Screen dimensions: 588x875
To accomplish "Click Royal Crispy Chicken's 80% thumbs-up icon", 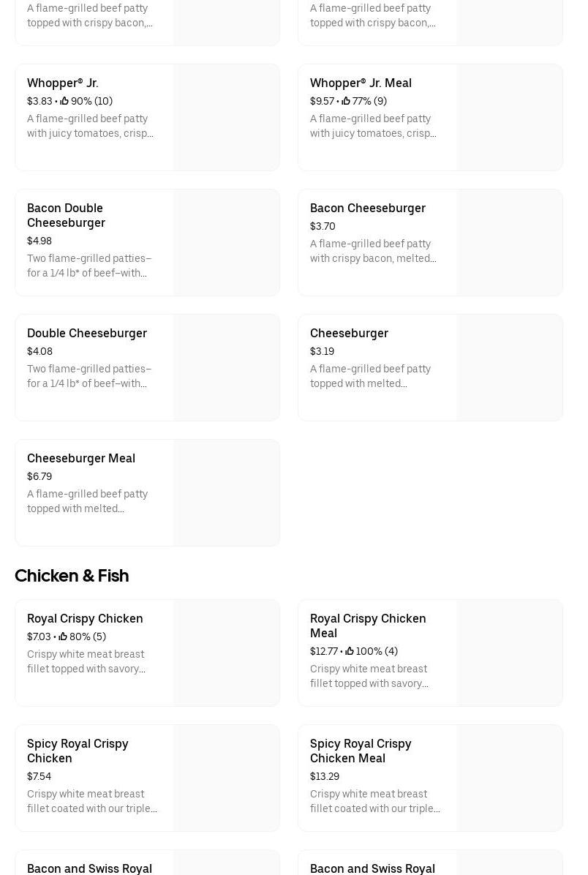I will point(63,636).
